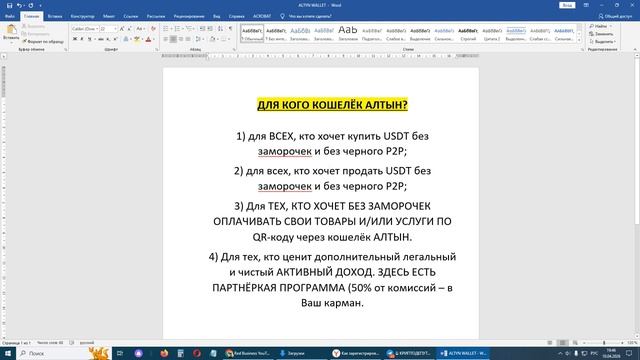The width and height of the screenshot is (640, 360).
Task: Apply bold formatting (Ж)
Action: click(x=75, y=39)
